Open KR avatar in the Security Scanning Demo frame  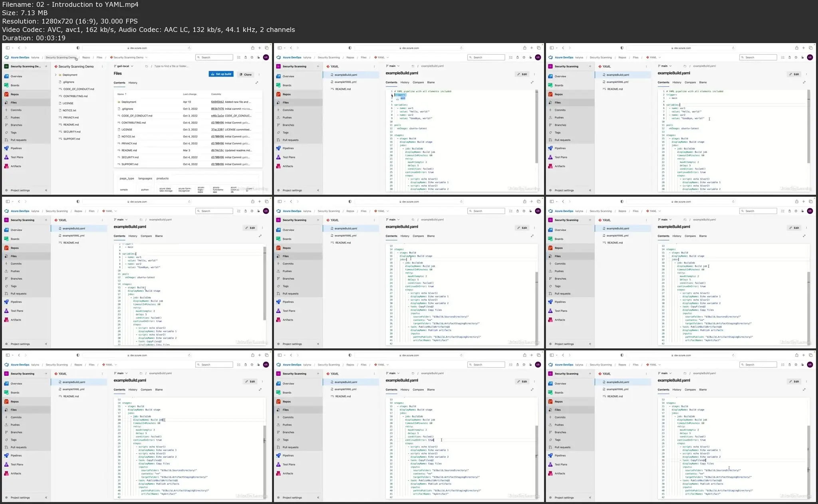click(x=266, y=57)
